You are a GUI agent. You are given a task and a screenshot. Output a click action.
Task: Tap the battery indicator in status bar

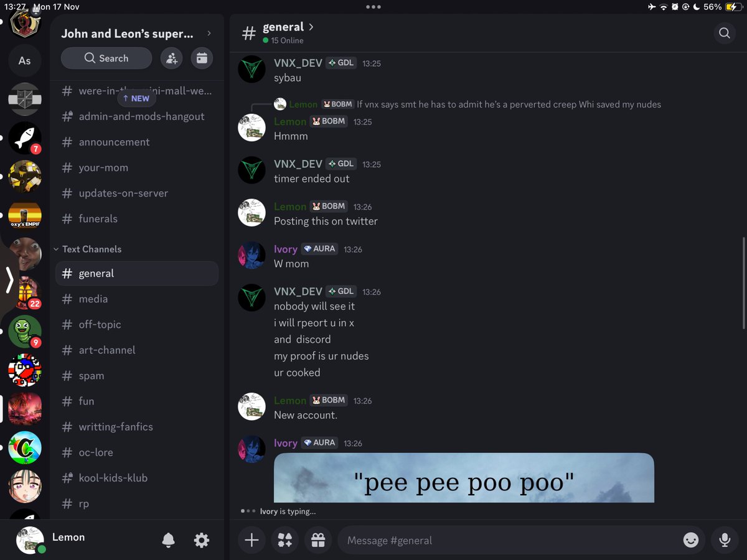[x=733, y=7]
